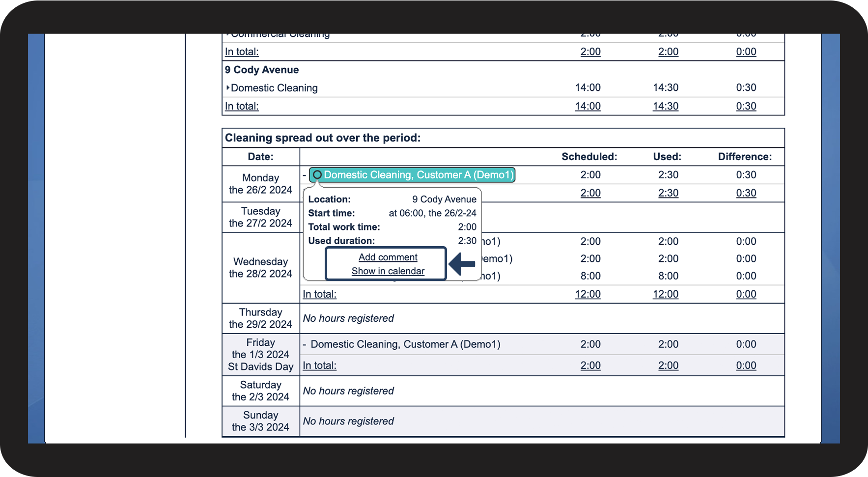The width and height of the screenshot is (868, 477).
Task: Click Add comment in the popup
Action: (388, 257)
